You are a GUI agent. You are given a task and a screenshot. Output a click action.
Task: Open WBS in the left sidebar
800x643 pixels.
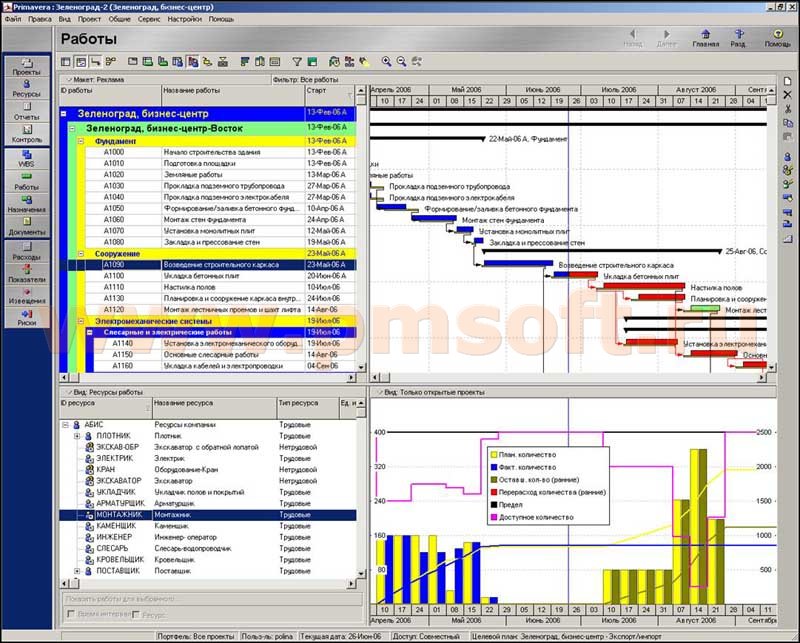(x=27, y=159)
